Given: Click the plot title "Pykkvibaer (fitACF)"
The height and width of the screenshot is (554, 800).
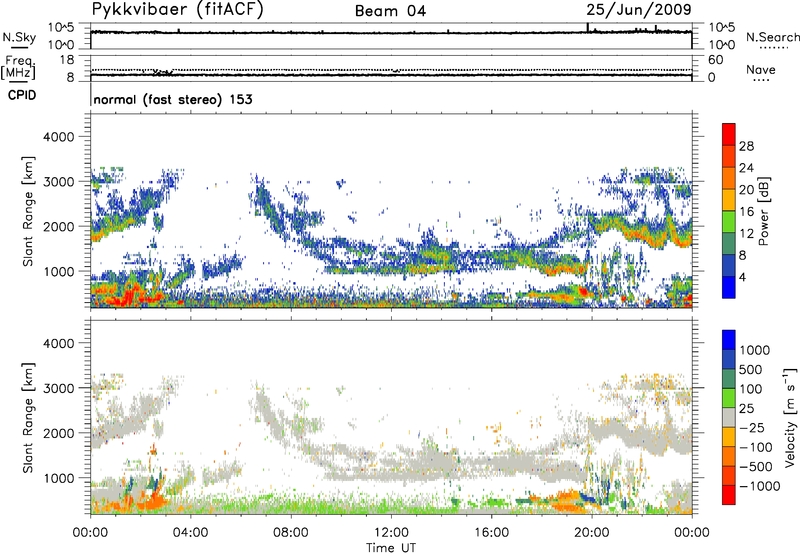Looking at the screenshot, I should point(178,10).
